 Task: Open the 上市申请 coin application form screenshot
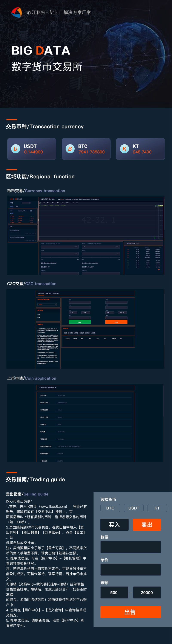click(x=85, y=423)
